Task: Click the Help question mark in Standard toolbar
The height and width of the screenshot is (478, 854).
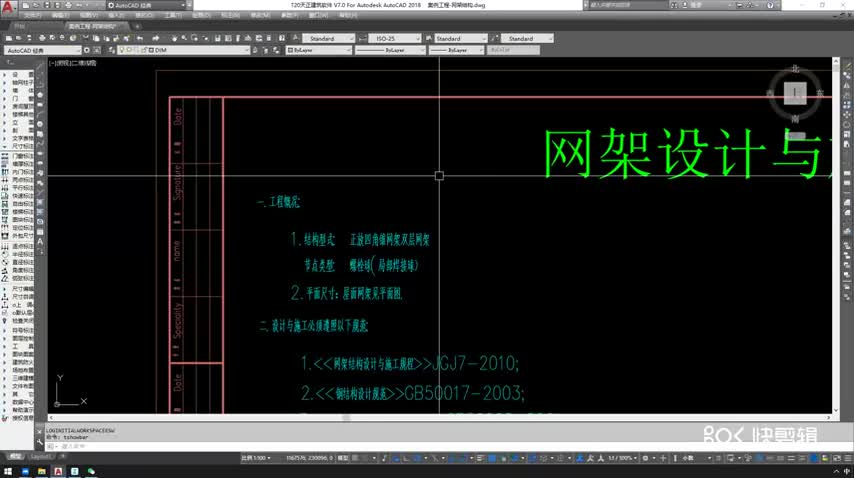Action: pyautogui.click(x=282, y=39)
